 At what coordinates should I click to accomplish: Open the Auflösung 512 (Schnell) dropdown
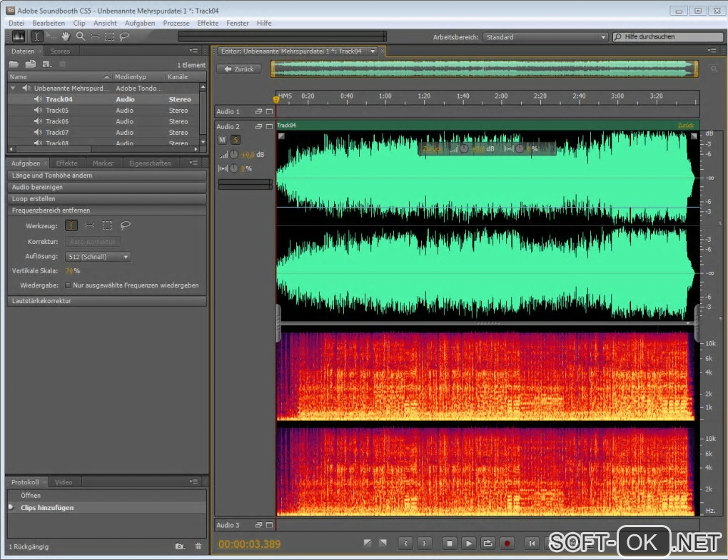98,257
